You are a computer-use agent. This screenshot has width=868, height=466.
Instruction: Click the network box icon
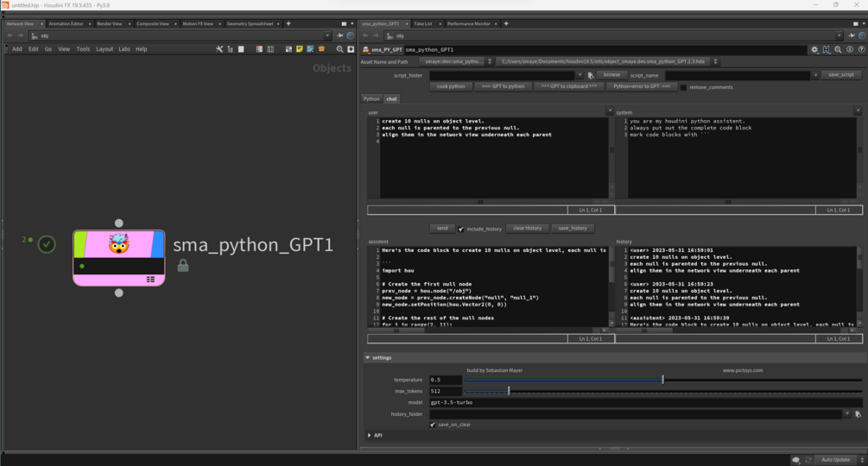click(288, 49)
